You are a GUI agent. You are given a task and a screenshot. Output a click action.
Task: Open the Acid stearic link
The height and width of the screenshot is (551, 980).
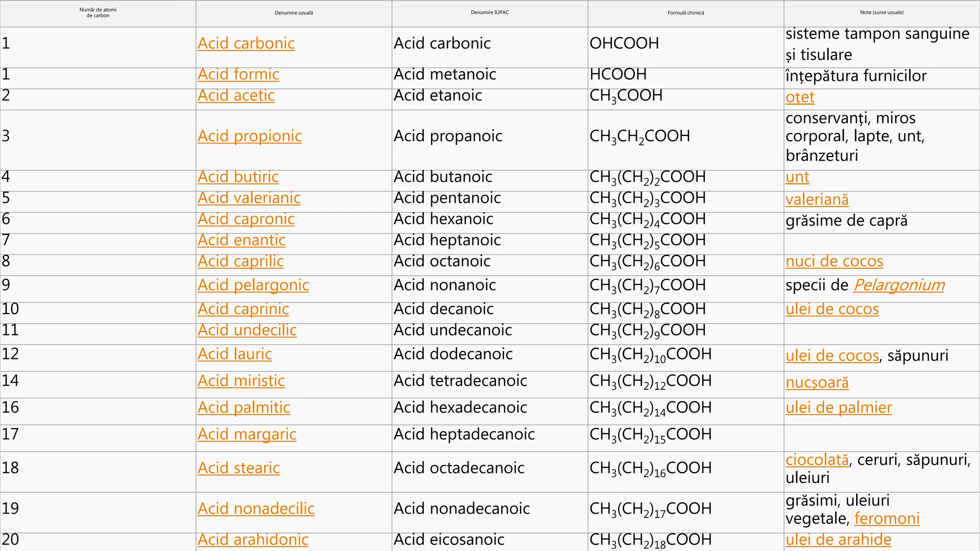(238, 468)
